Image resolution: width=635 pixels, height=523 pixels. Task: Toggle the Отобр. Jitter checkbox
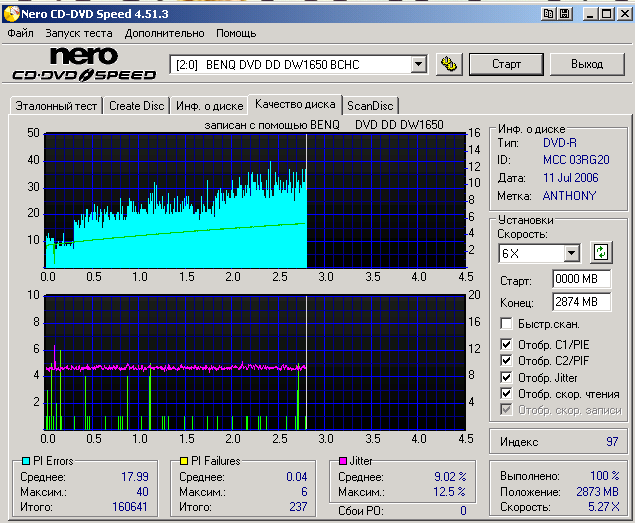coord(507,378)
